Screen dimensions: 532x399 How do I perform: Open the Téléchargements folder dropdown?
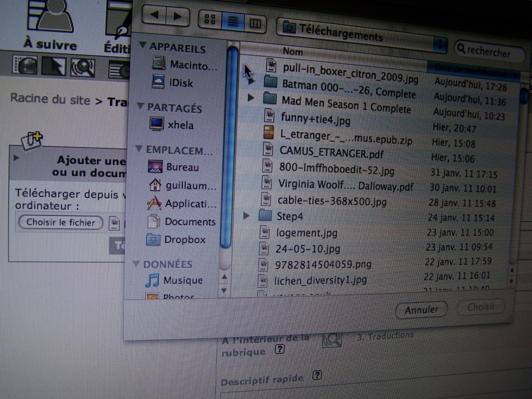click(362, 35)
